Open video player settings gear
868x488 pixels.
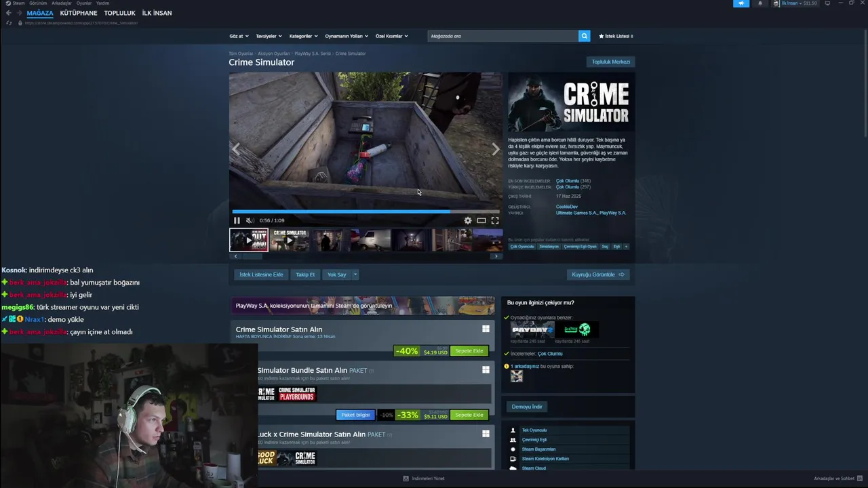click(467, 220)
